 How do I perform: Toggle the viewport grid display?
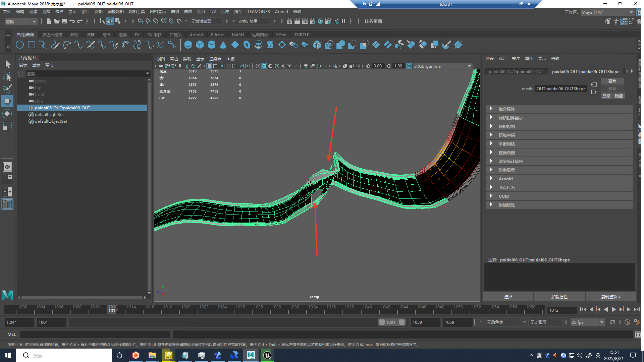point(209,66)
